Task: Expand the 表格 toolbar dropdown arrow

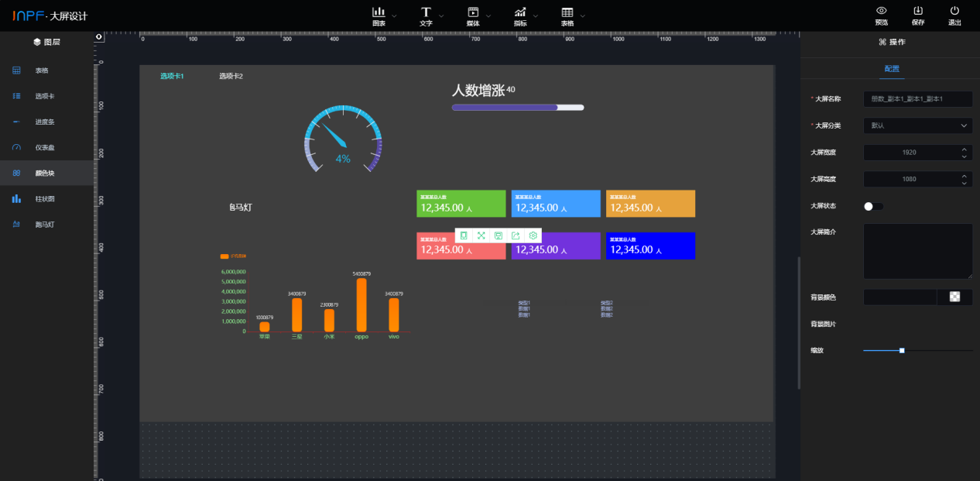Action: coord(583,15)
